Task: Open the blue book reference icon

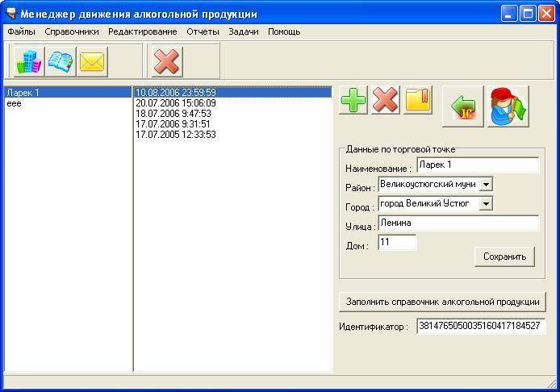Action: (61, 61)
